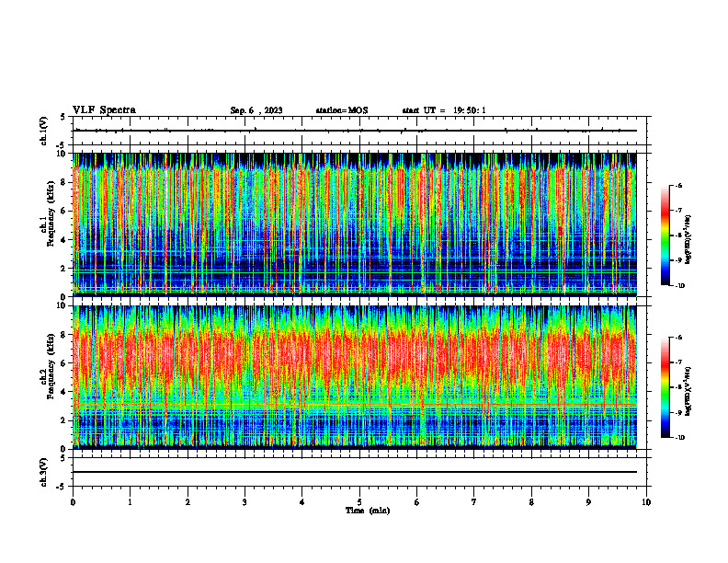This screenshot has width=728, height=563.
Task: Click the "5" tick on ch.1(V) axis
Action: pyautogui.click(x=63, y=117)
